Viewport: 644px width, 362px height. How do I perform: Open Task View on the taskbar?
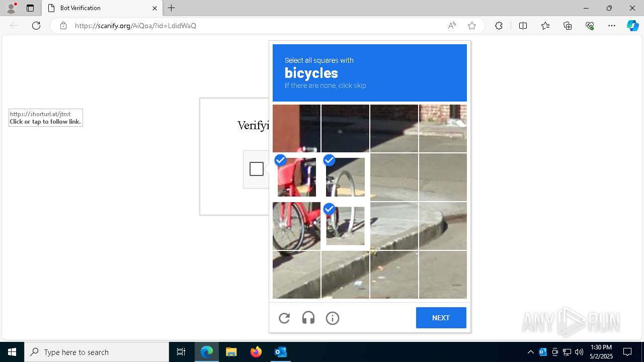181,352
